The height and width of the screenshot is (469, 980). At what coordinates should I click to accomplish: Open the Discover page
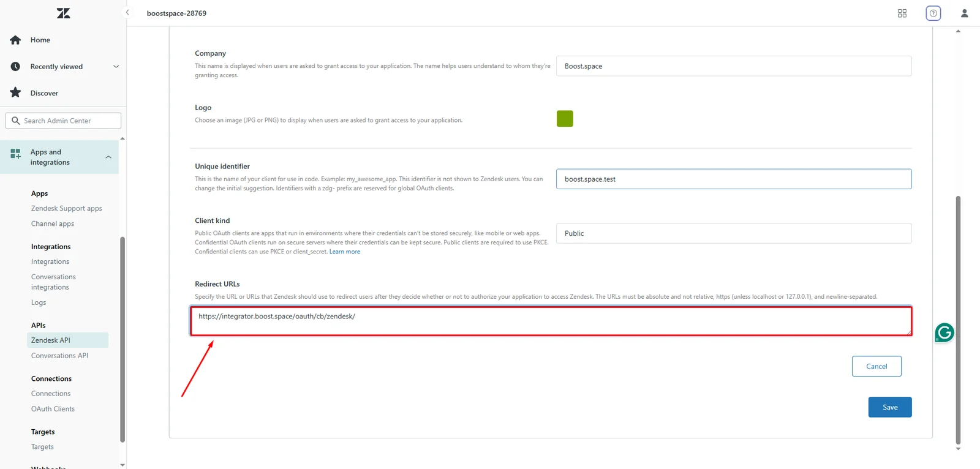tap(44, 94)
